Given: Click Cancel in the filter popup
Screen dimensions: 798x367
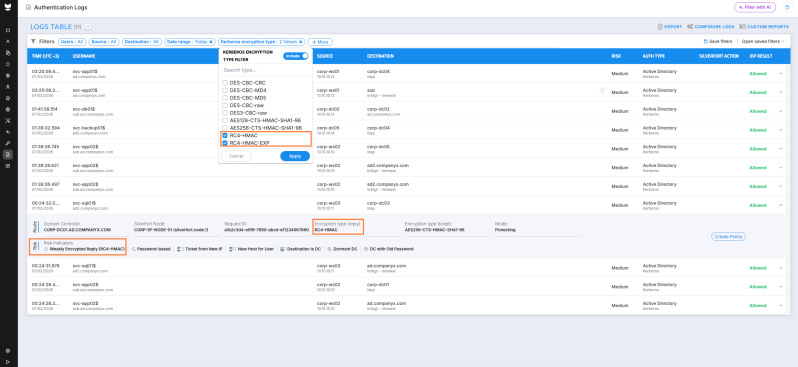Looking at the screenshot, I should 236,156.
